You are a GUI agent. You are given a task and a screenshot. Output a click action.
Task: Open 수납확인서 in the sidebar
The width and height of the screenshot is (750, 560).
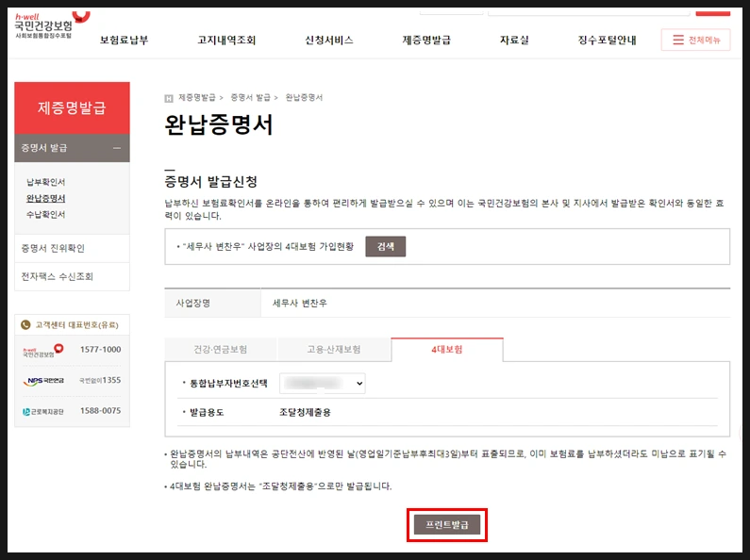pyautogui.click(x=45, y=215)
